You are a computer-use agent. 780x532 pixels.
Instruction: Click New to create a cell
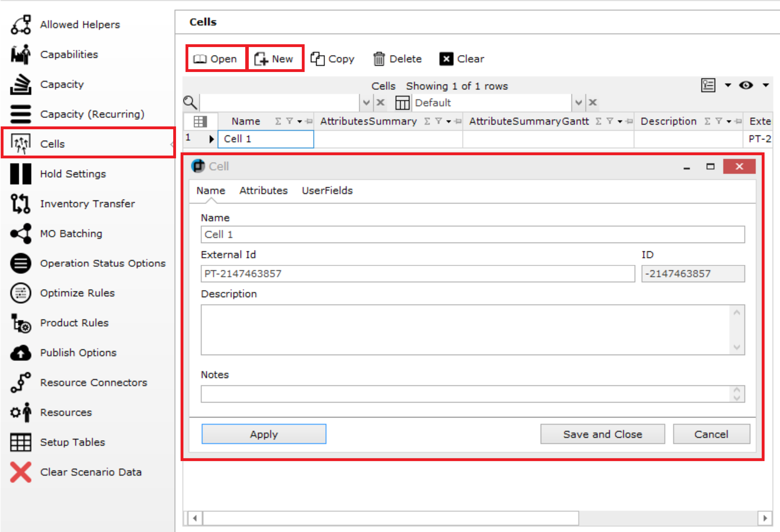[274, 59]
